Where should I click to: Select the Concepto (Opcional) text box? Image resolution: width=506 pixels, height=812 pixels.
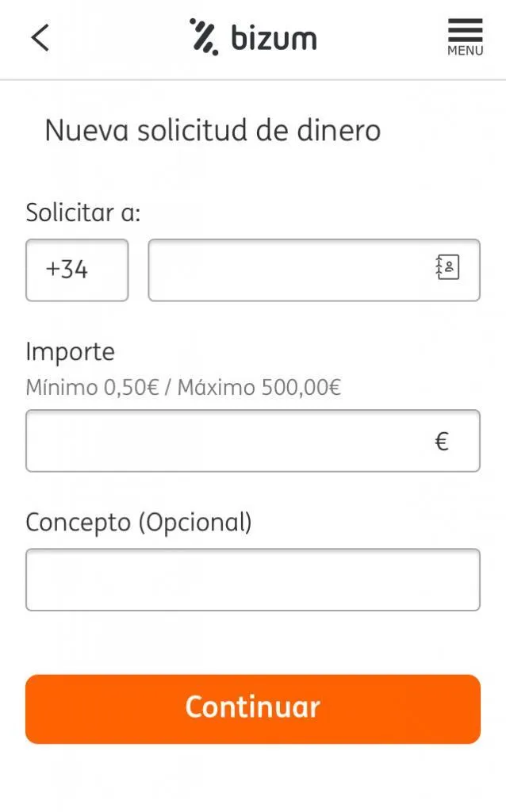click(253, 579)
